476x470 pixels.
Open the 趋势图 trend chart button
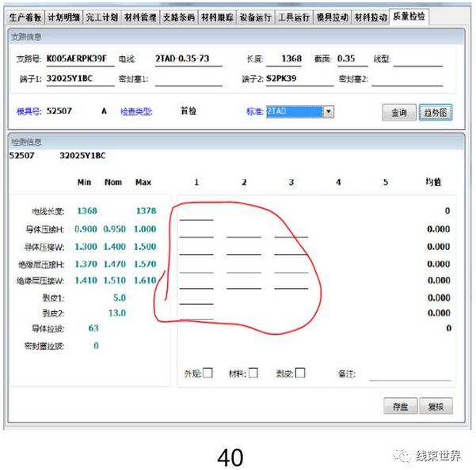[436, 112]
